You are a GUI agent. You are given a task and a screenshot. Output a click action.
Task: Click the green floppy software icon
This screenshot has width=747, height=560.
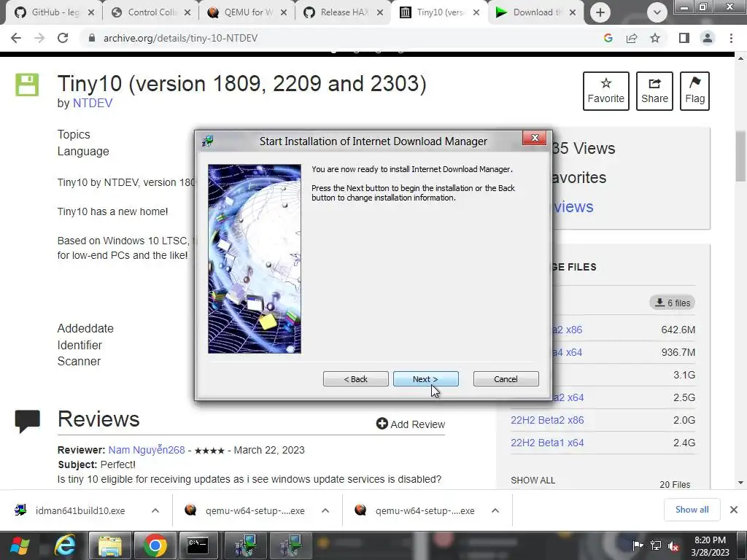27,85
